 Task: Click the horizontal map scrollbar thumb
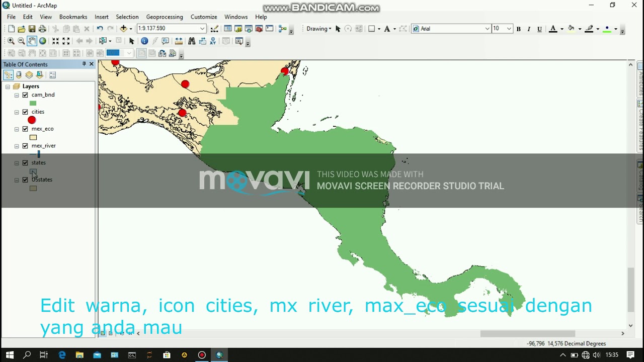pos(527,333)
